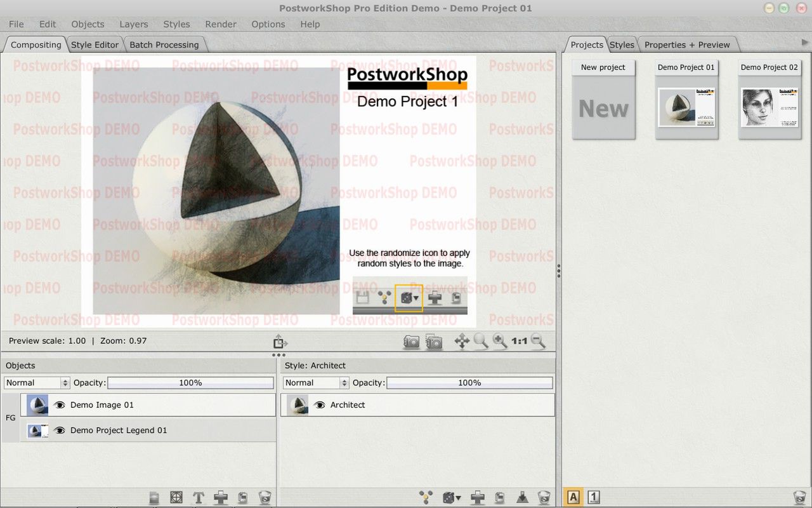
Task: Click the trash icon in Projects panel
Action: click(x=800, y=498)
